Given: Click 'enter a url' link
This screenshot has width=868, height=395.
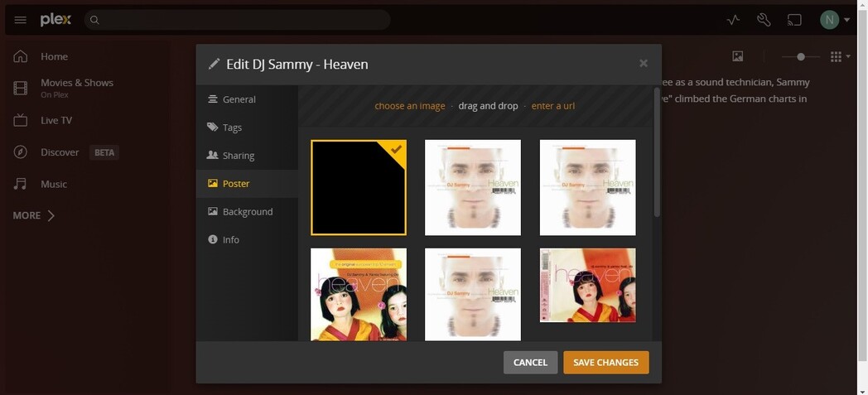Looking at the screenshot, I should (553, 106).
